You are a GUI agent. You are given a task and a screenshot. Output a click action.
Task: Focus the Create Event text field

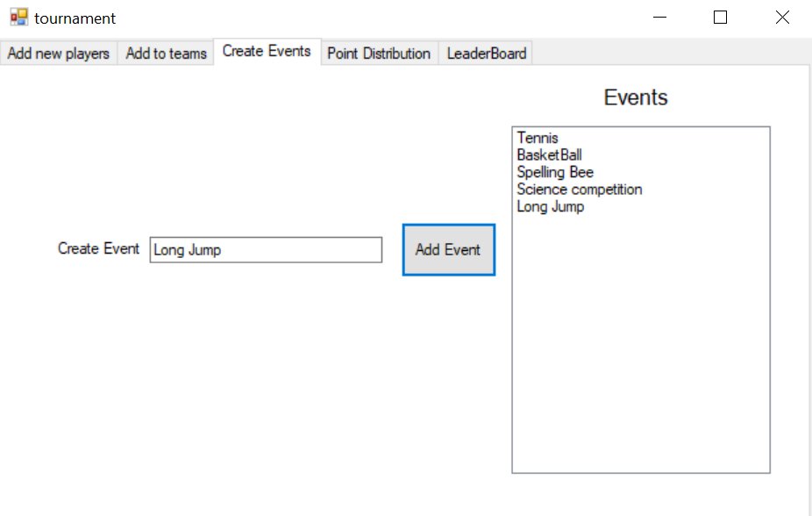(x=266, y=250)
